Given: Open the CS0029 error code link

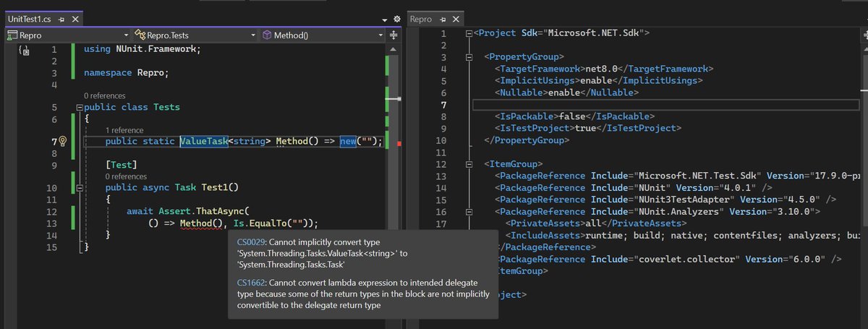Looking at the screenshot, I should (x=252, y=242).
